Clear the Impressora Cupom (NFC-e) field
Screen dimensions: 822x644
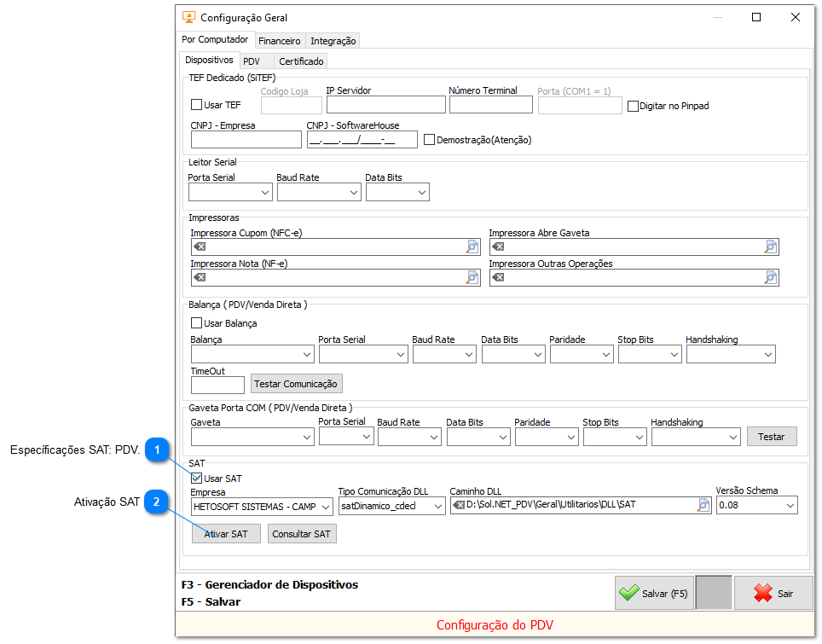click(x=199, y=246)
